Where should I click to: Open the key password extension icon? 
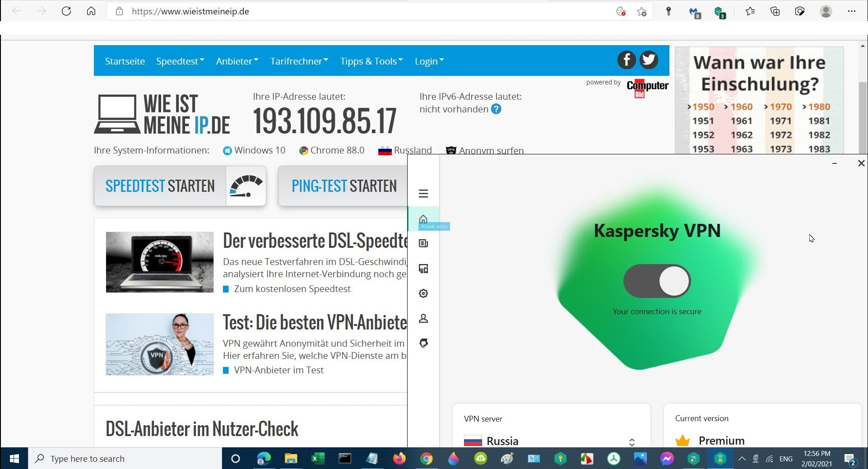click(668, 12)
